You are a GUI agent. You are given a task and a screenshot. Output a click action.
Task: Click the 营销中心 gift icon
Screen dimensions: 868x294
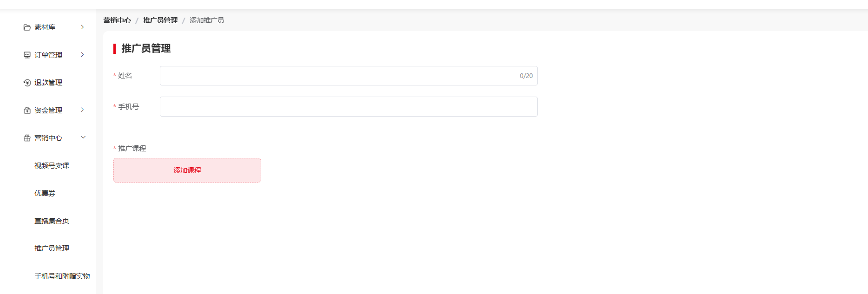click(x=27, y=138)
